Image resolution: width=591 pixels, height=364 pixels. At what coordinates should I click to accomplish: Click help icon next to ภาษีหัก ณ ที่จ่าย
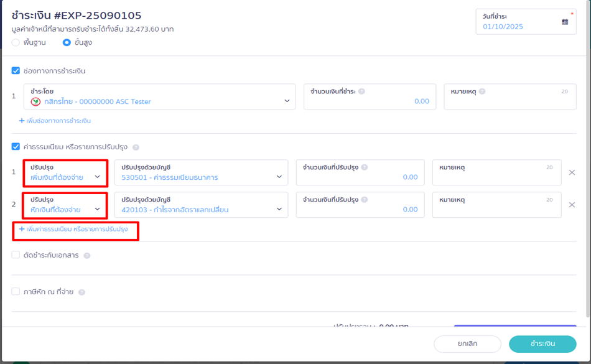(x=81, y=292)
